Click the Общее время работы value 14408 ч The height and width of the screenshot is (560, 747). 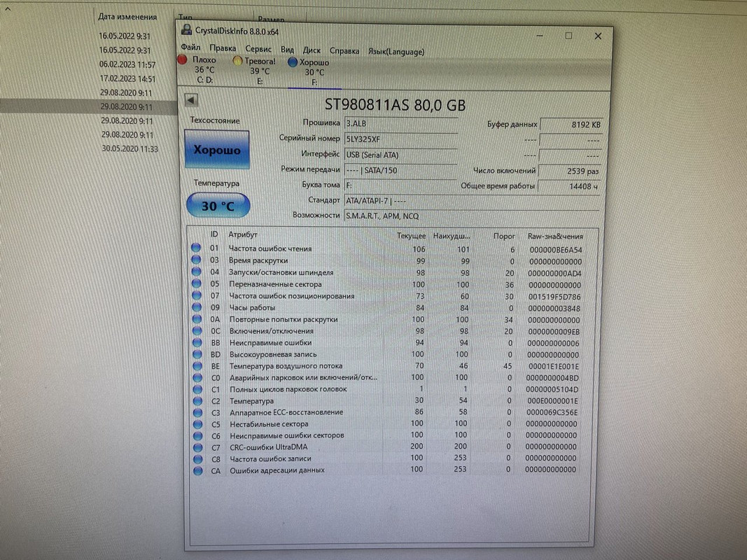click(568, 186)
